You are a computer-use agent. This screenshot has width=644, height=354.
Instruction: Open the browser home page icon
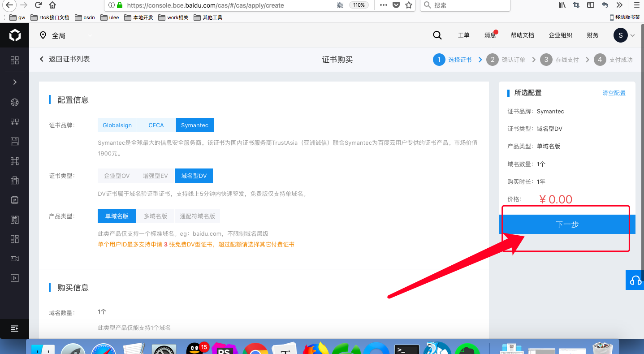[52, 5]
